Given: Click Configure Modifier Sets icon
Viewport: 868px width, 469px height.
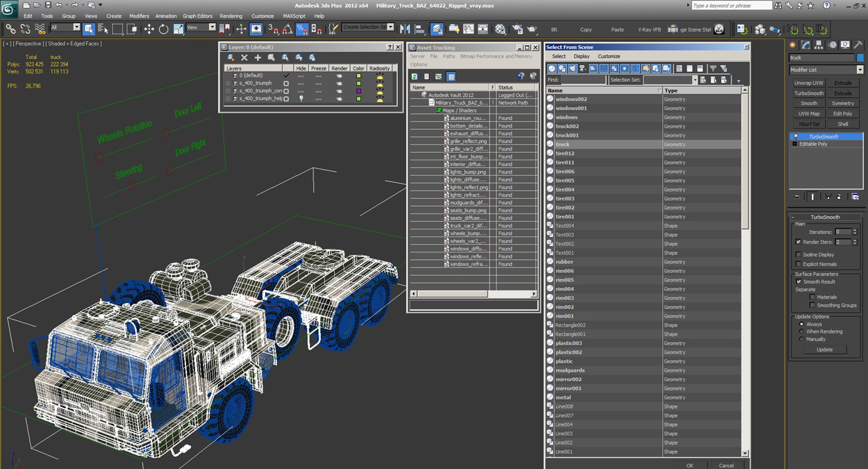Looking at the screenshot, I should click(x=855, y=197).
